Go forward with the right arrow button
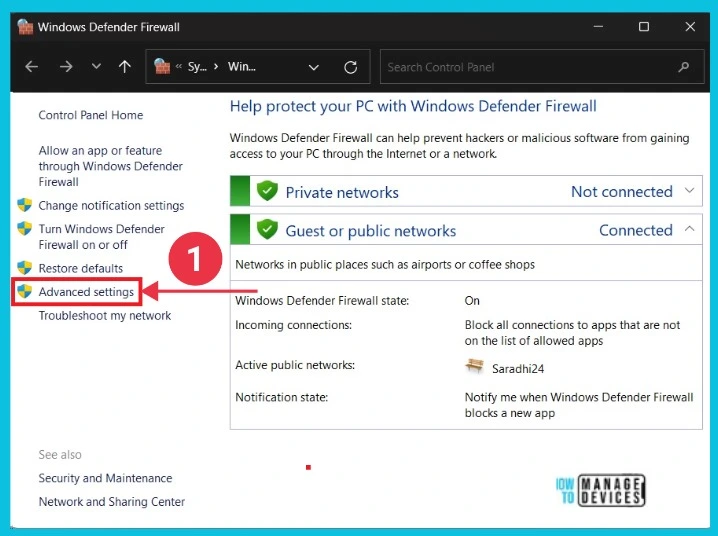 click(66, 67)
